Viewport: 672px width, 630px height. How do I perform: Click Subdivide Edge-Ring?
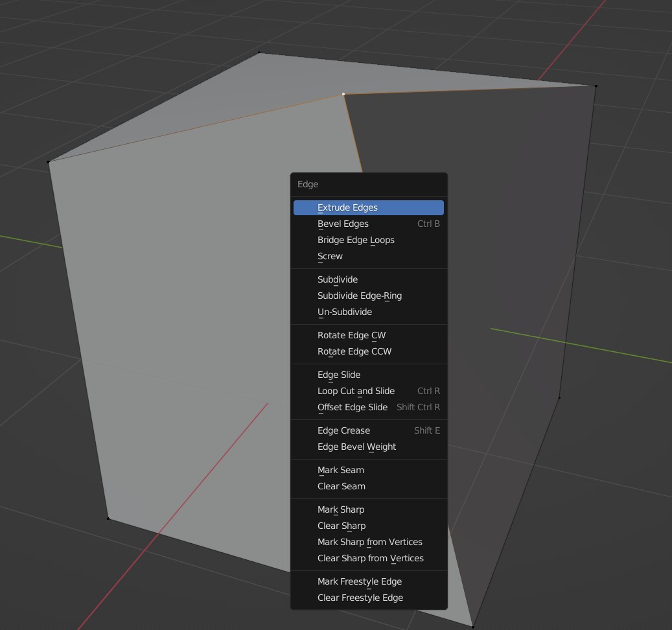click(369, 296)
